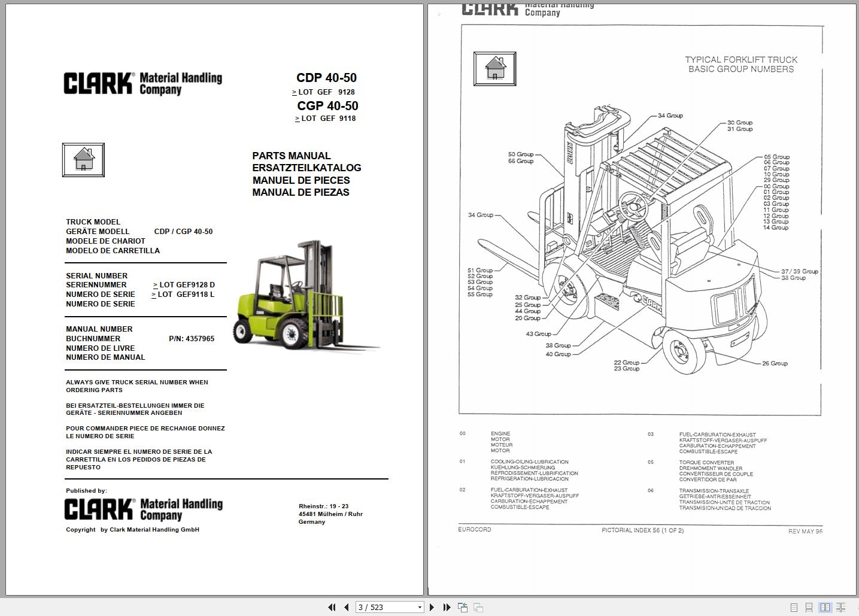Click ENGINE entry for group 00
Viewport: 859px width, 616px height.
coord(500,433)
